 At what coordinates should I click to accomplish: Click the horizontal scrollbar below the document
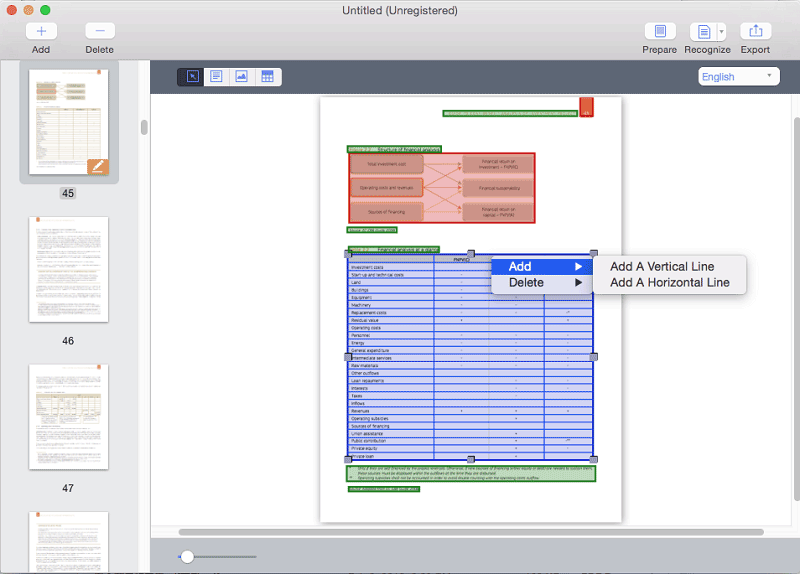pos(400,532)
